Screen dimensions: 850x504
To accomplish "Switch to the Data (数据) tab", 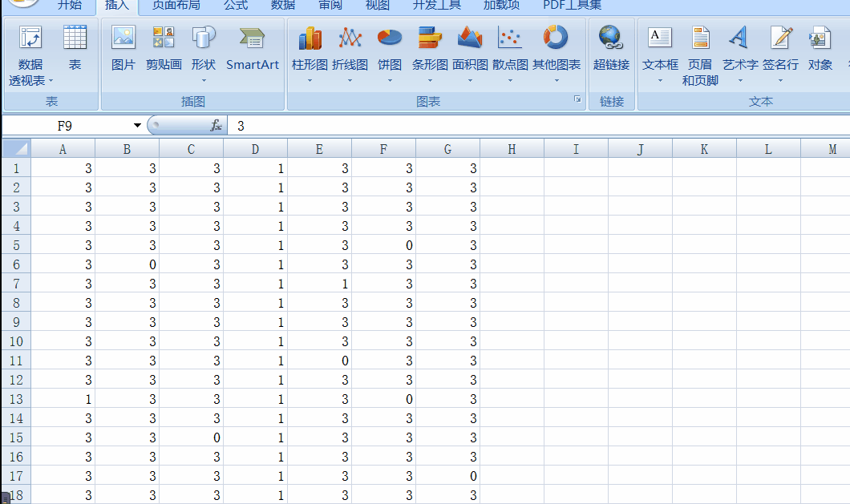I will (x=283, y=6).
